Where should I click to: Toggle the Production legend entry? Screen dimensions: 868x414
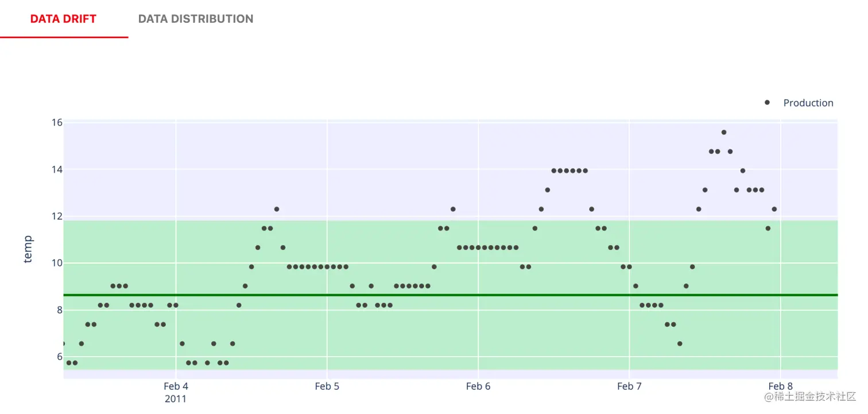pyautogui.click(x=808, y=103)
